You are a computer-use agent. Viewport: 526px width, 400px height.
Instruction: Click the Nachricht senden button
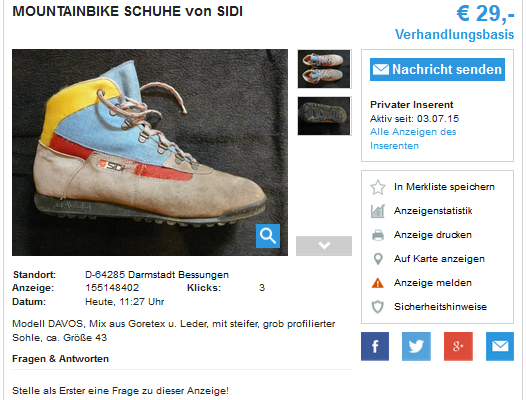point(437,69)
